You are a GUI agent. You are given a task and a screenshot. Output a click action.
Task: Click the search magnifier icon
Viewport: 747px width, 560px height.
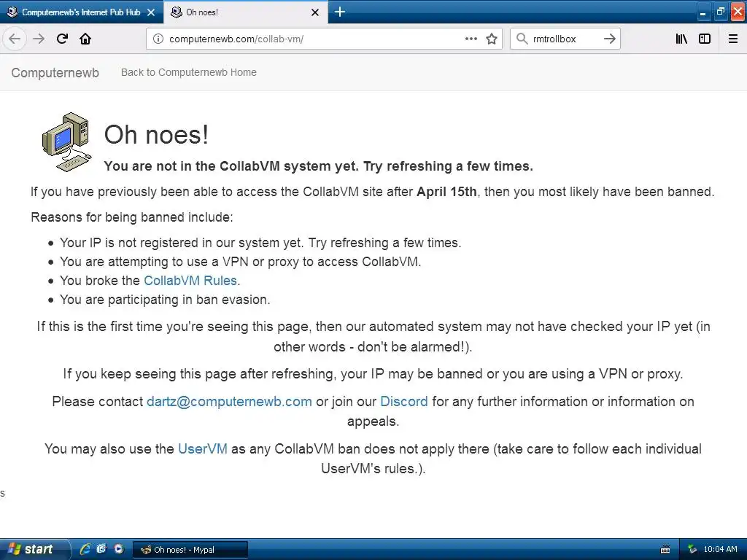pyautogui.click(x=522, y=39)
